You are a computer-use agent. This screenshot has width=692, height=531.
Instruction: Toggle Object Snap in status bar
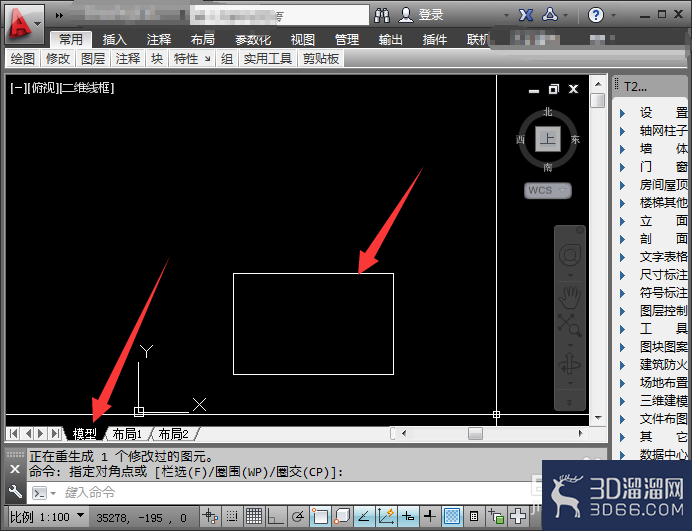click(320, 516)
